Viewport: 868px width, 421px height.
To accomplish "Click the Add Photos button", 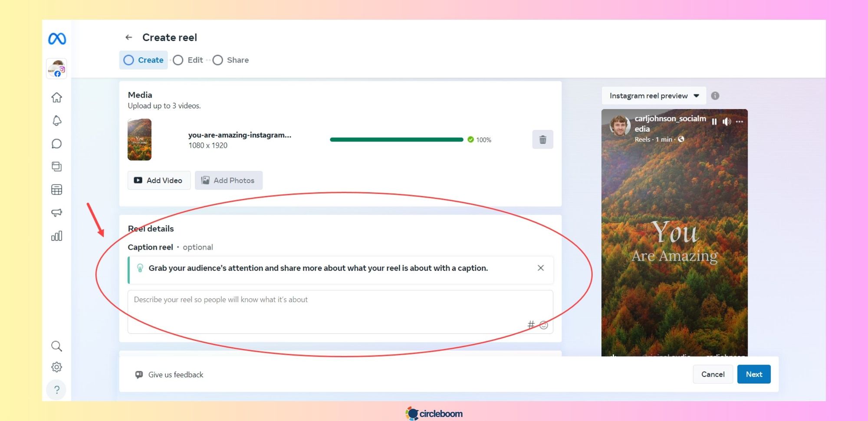I will [x=229, y=180].
